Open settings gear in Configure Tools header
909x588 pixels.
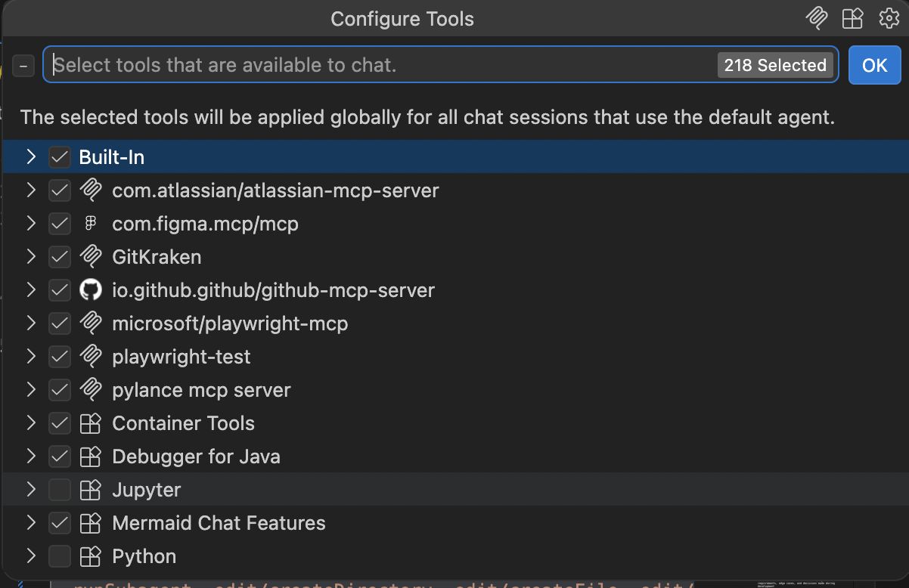888,18
